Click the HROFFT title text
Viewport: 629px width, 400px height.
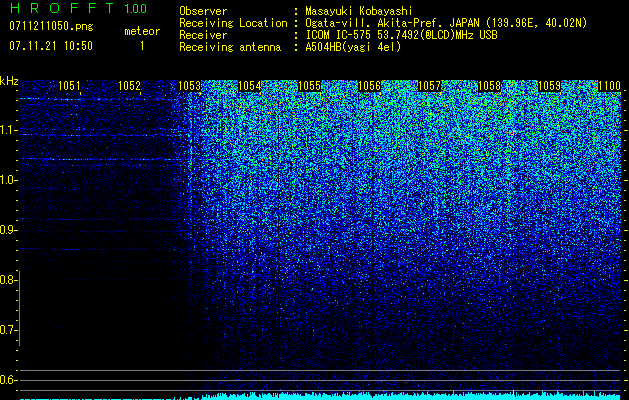pos(62,8)
